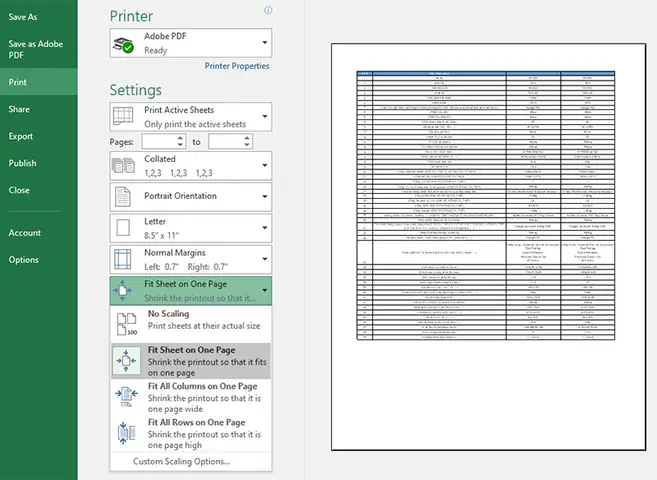Increase the starting page number with the up arrow
The width and height of the screenshot is (657, 480).
(180, 138)
